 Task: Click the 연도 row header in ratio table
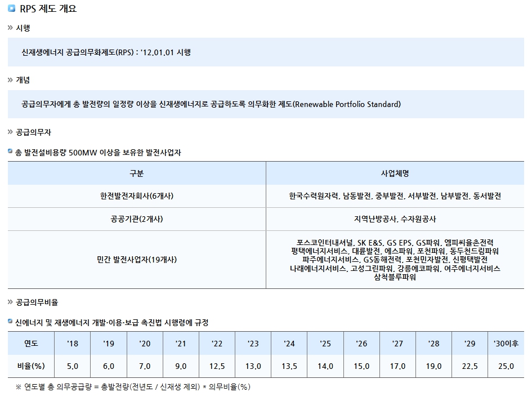(x=31, y=343)
